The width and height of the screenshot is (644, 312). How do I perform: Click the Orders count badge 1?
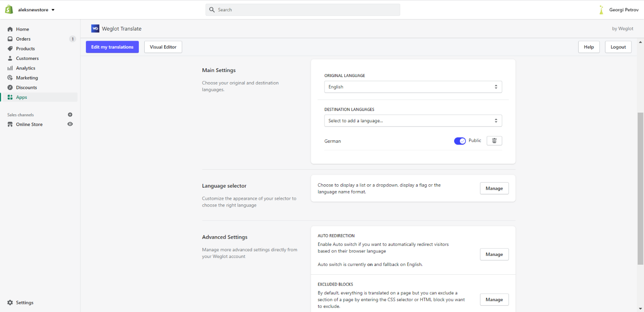click(x=72, y=39)
